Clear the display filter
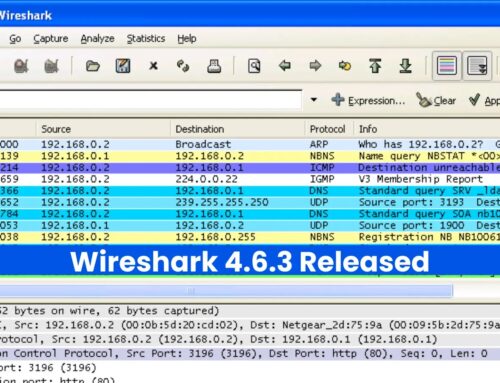The height and width of the screenshot is (383, 500). click(436, 100)
